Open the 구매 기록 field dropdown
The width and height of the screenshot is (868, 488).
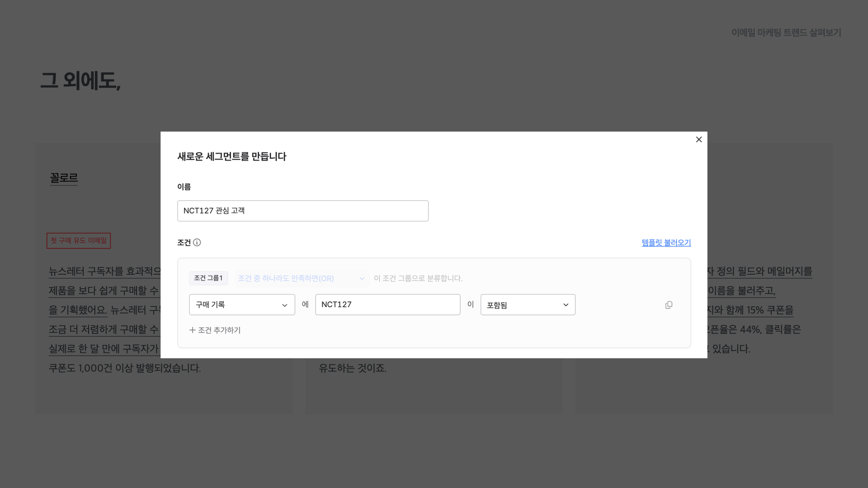[x=242, y=305]
